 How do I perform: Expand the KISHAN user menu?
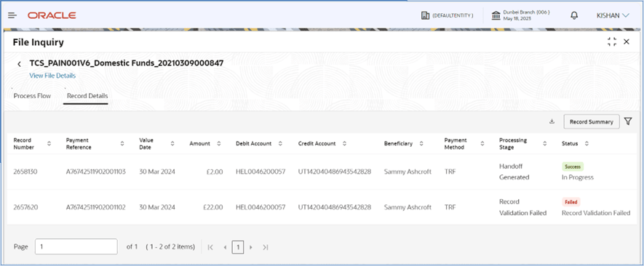tap(613, 15)
